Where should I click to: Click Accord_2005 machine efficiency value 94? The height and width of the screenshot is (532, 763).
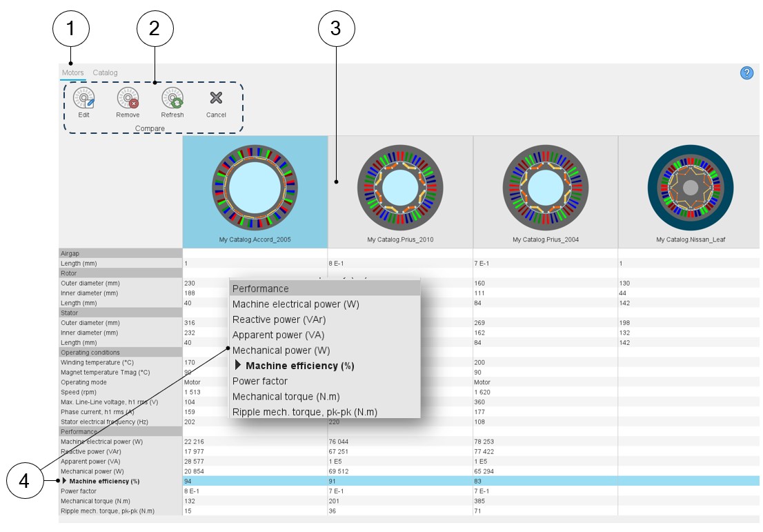click(187, 481)
